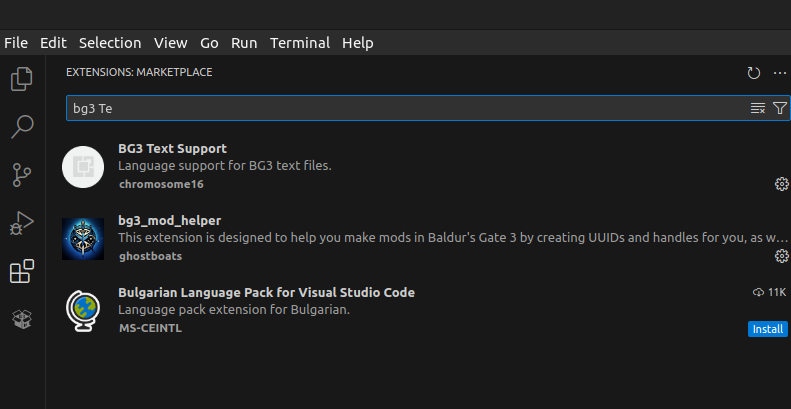Click the Bulgarian Language Pack globe icon

pos(83,311)
